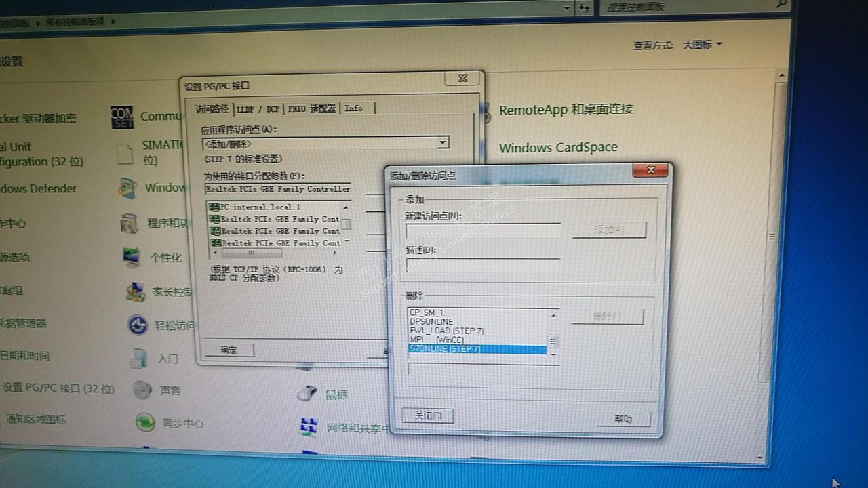868x488 pixels.
Task: Click the 关闭(C) button
Action: (x=428, y=415)
